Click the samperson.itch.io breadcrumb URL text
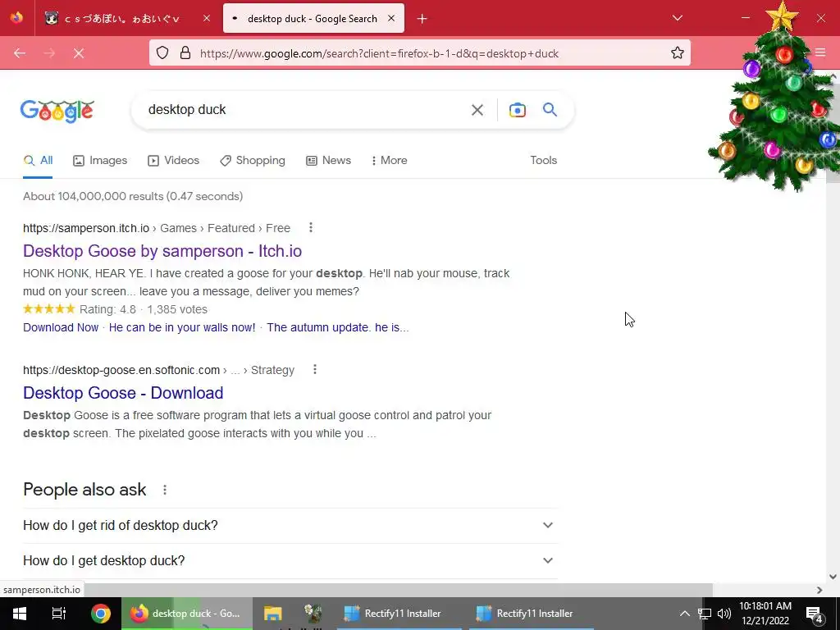Viewport: 840px width, 630px height. tap(86, 228)
